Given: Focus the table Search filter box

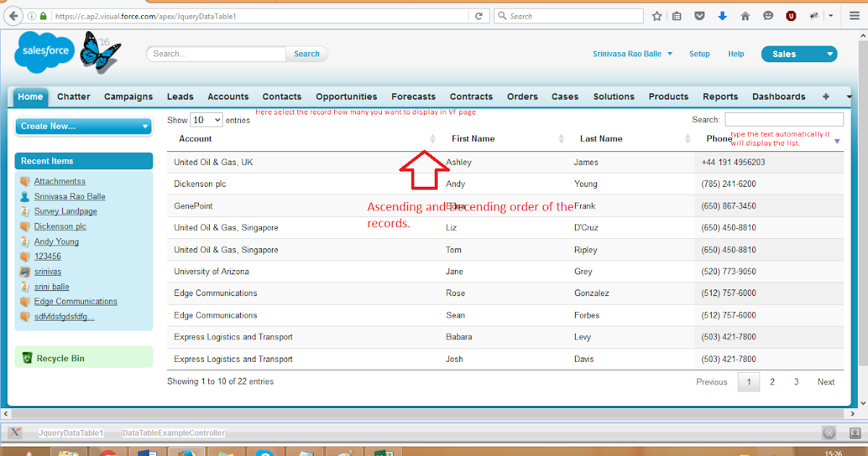Looking at the screenshot, I should coord(784,119).
